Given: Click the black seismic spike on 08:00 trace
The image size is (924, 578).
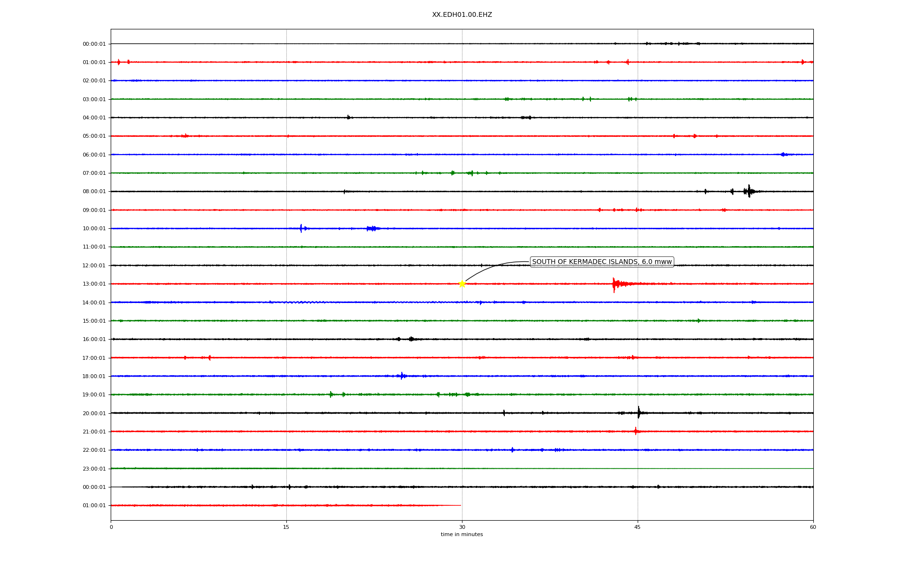Looking at the screenshot, I should pyautogui.click(x=749, y=191).
